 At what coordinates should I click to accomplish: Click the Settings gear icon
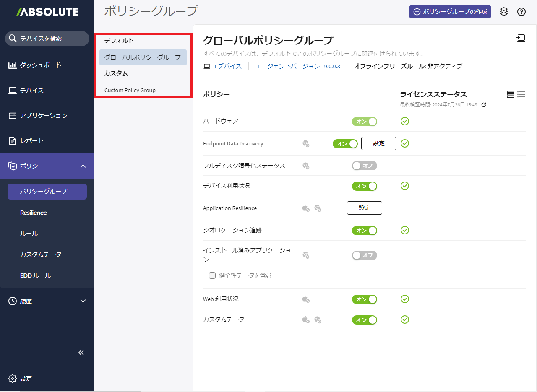coord(13,378)
